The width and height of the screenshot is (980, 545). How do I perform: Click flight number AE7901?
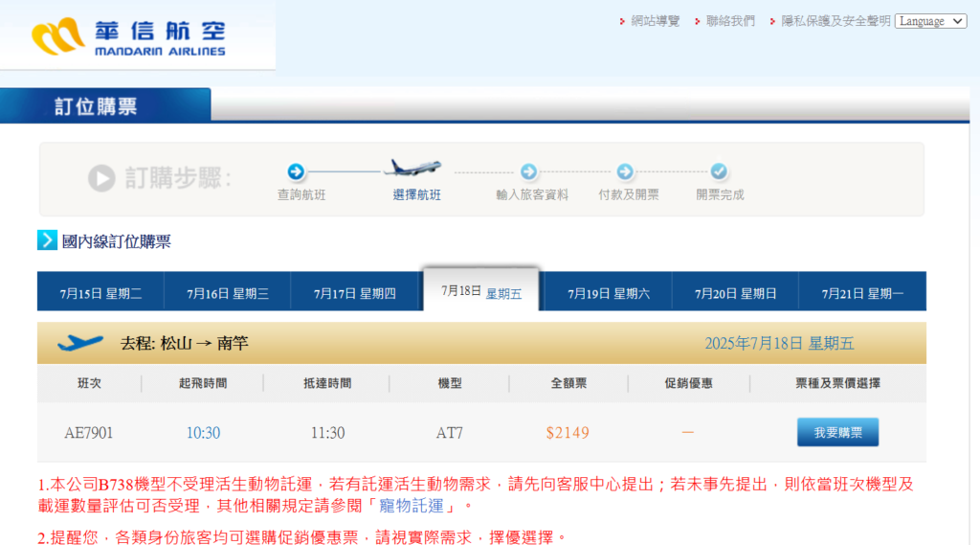89,432
